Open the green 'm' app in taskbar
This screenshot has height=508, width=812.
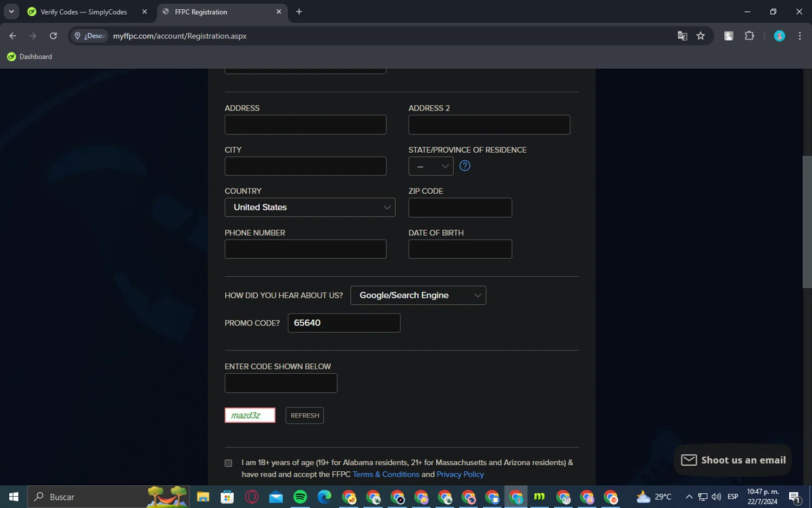(x=539, y=497)
